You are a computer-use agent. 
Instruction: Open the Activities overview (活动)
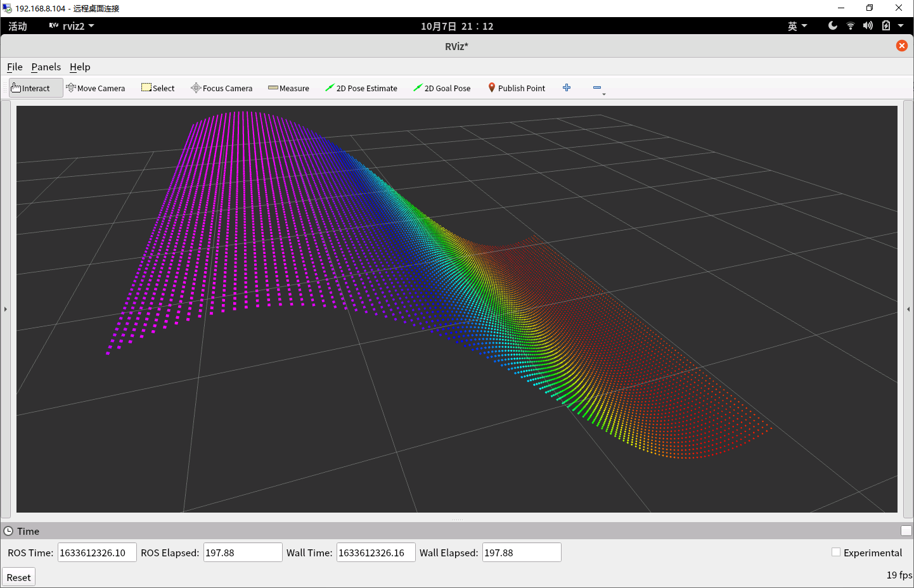(x=18, y=26)
